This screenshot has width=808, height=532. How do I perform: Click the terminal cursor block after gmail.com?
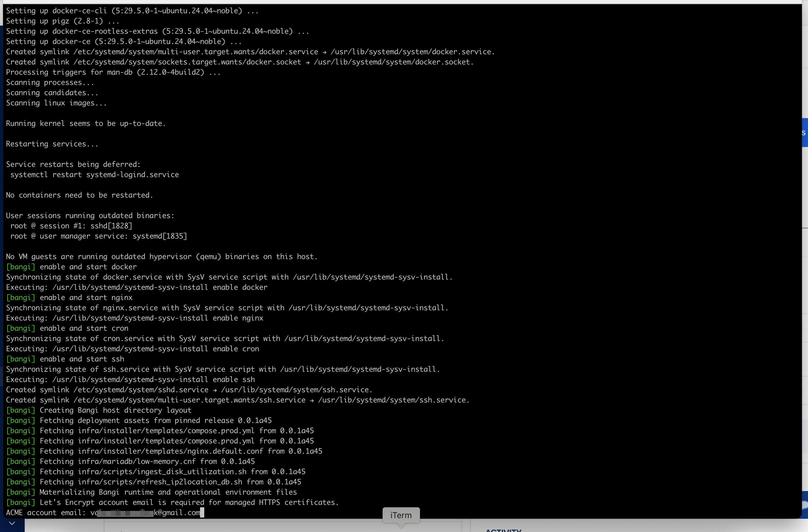[x=202, y=513]
